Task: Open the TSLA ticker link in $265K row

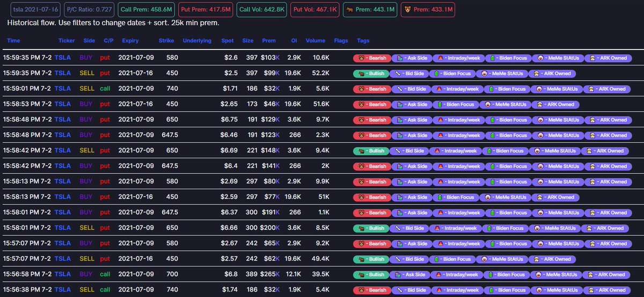Action: pos(63,274)
